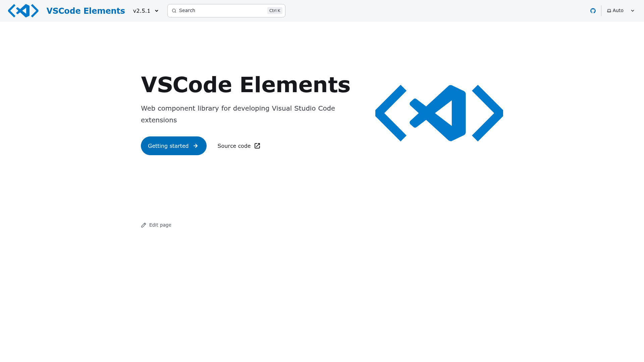Open the Auto theme selector dropdown

pos(621,11)
